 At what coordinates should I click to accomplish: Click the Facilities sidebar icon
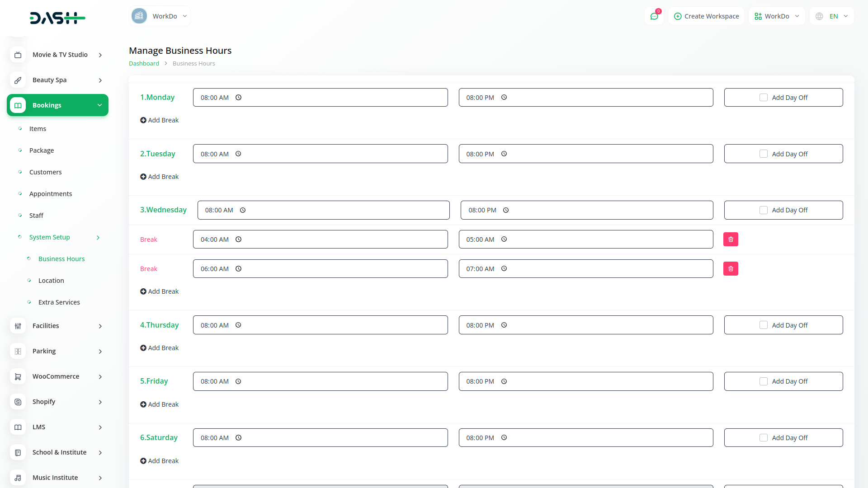point(18,326)
